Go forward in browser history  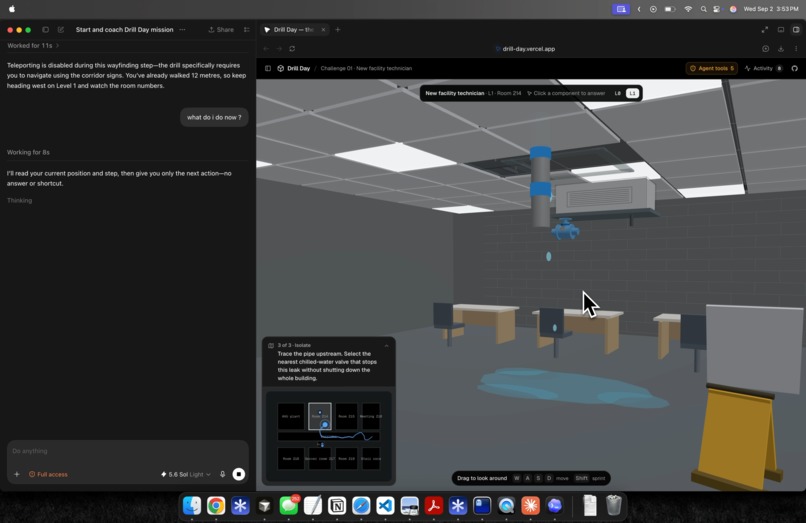click(x=279, y=49)
